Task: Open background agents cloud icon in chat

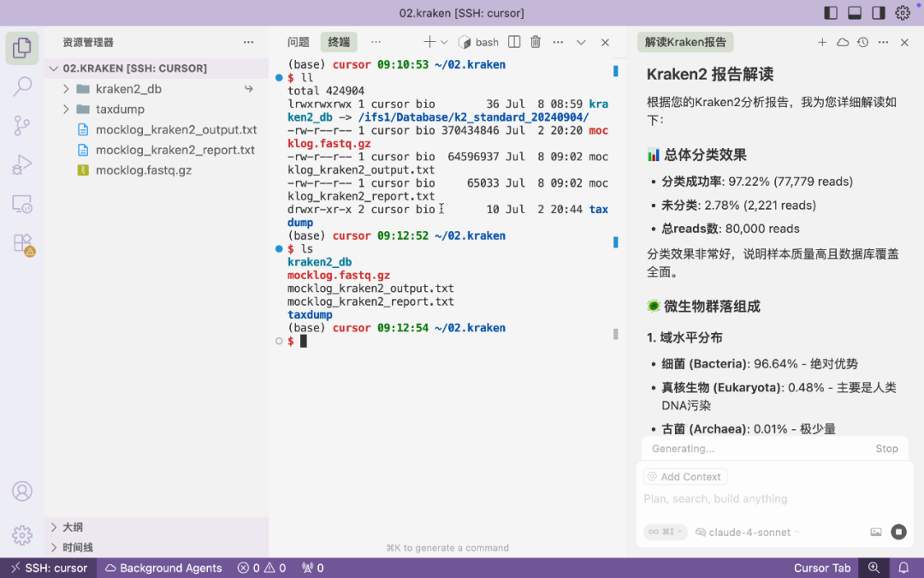Action: [x=843, y=42]
